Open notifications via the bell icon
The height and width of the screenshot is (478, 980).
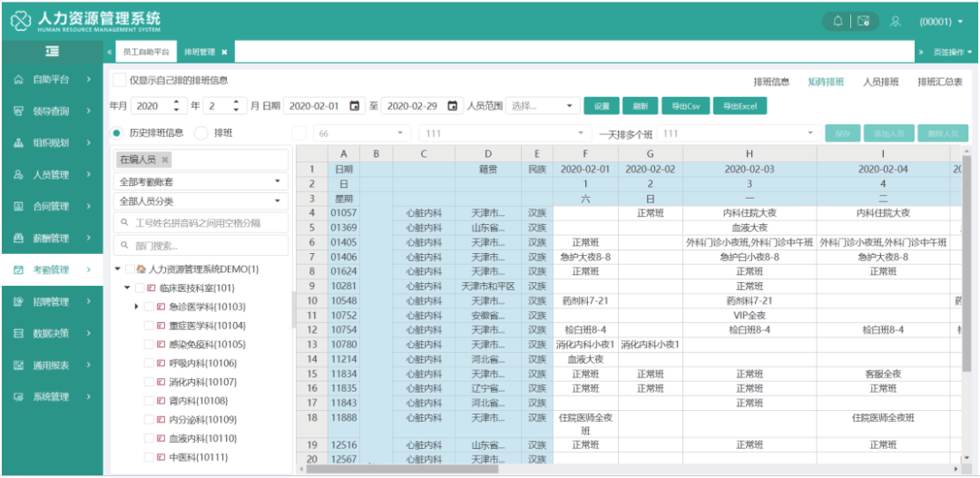837,21
